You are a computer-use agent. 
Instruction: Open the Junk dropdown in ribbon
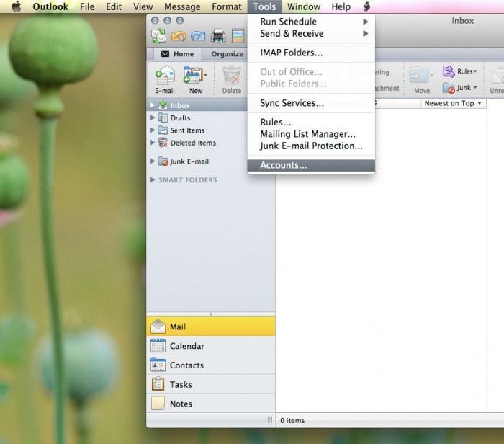click(x=460, y=88)
